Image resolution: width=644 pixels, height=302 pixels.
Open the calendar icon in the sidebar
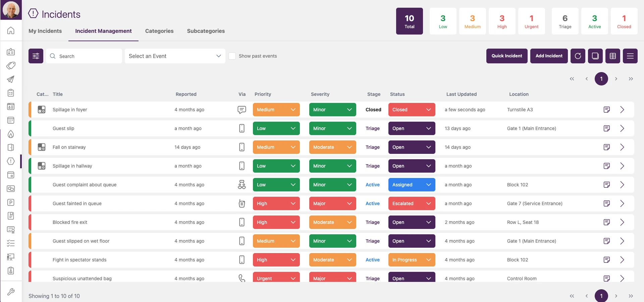click(11, 120)
